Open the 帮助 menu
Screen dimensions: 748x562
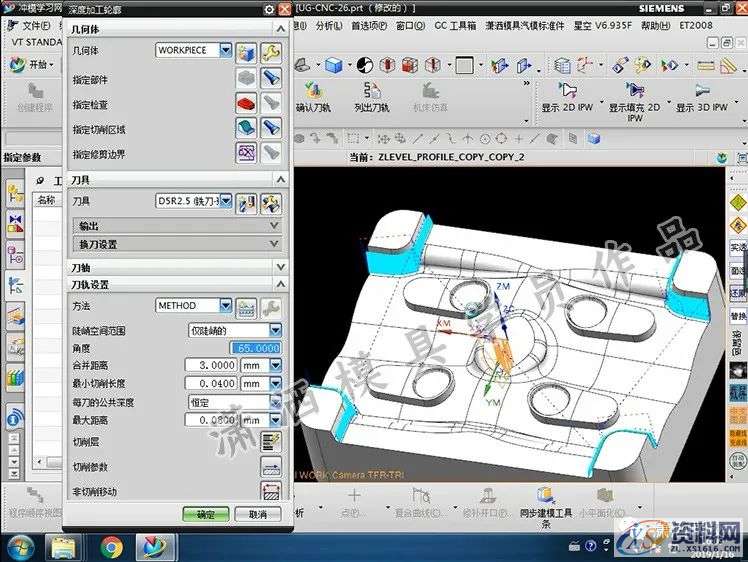click(x=654, y=26)
